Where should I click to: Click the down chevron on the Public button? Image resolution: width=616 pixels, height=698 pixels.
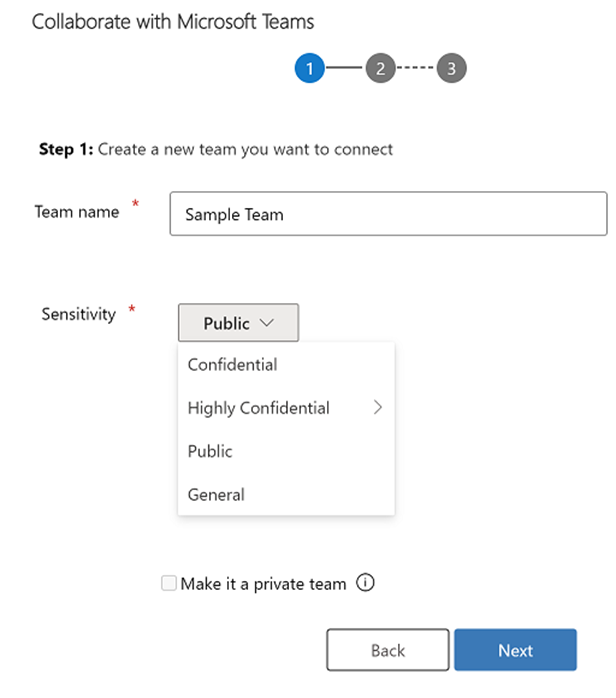267,323
